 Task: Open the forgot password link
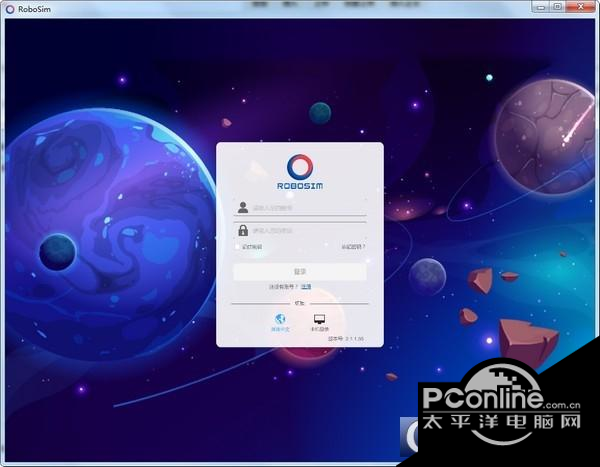[353, 247]
